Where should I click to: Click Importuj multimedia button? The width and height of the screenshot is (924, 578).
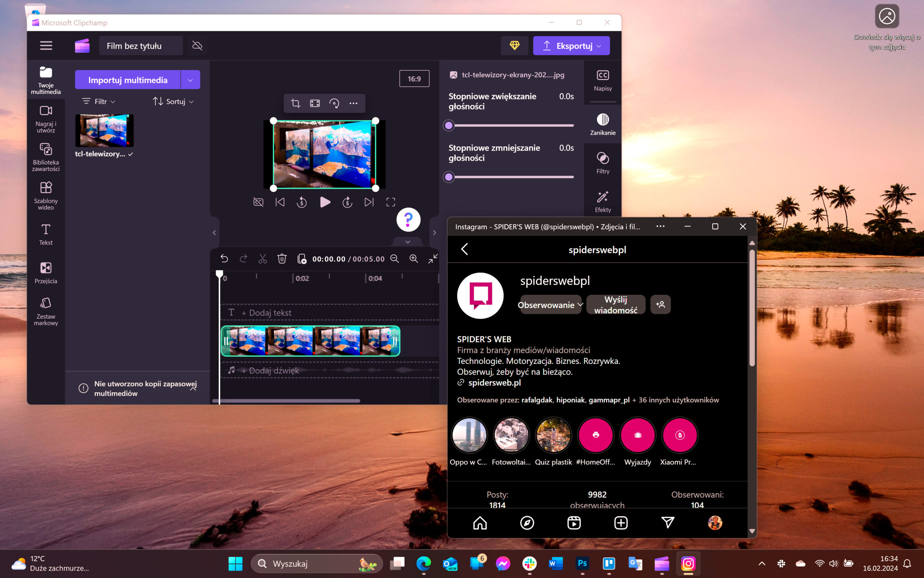(x=128, y=80)
